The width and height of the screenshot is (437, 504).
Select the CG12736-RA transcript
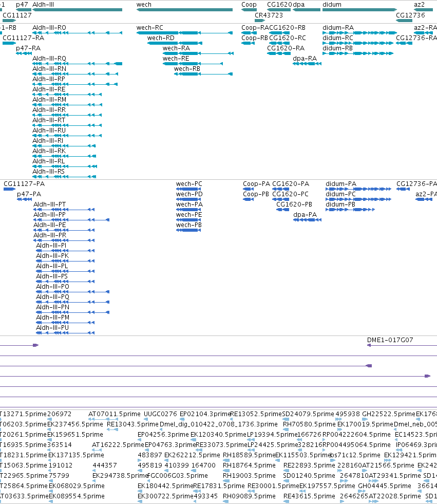(x=404, y=43)
